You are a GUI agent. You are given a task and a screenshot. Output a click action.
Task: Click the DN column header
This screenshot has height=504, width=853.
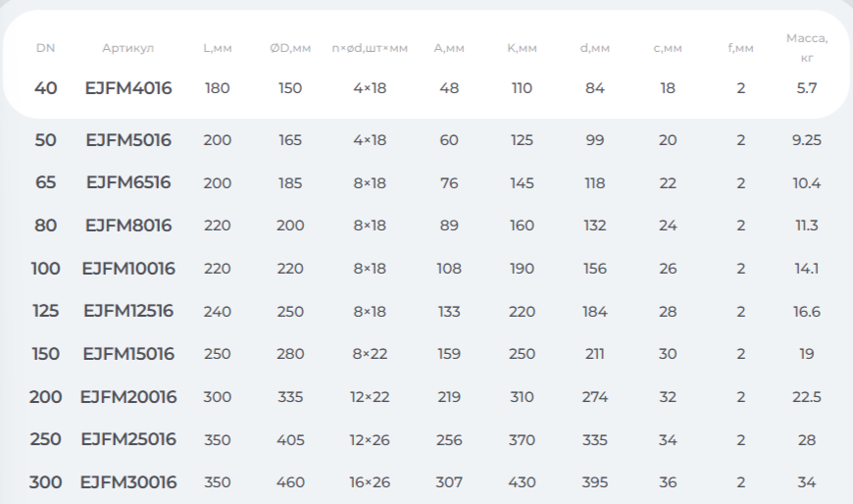pos(46,48)
